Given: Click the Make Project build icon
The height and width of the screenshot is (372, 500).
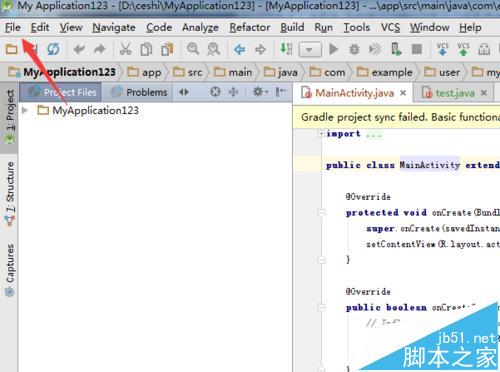Looking at the screenshot, I should tap(286, 49).
